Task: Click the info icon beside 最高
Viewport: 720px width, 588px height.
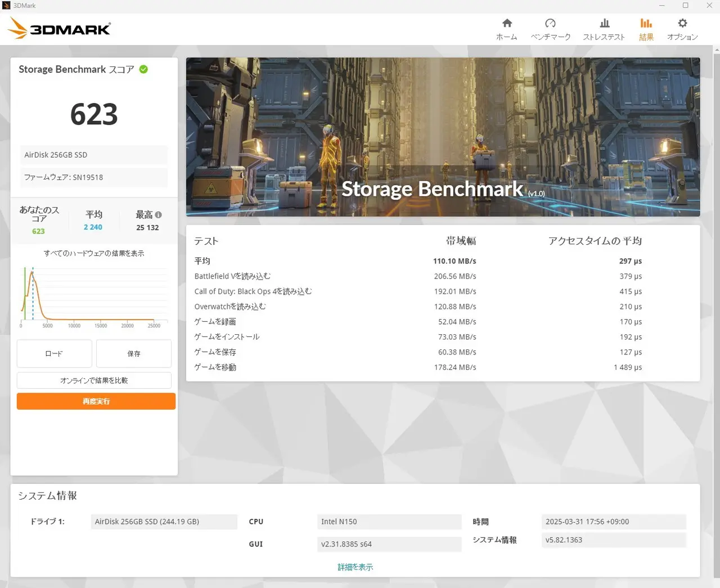Action: 159,215
